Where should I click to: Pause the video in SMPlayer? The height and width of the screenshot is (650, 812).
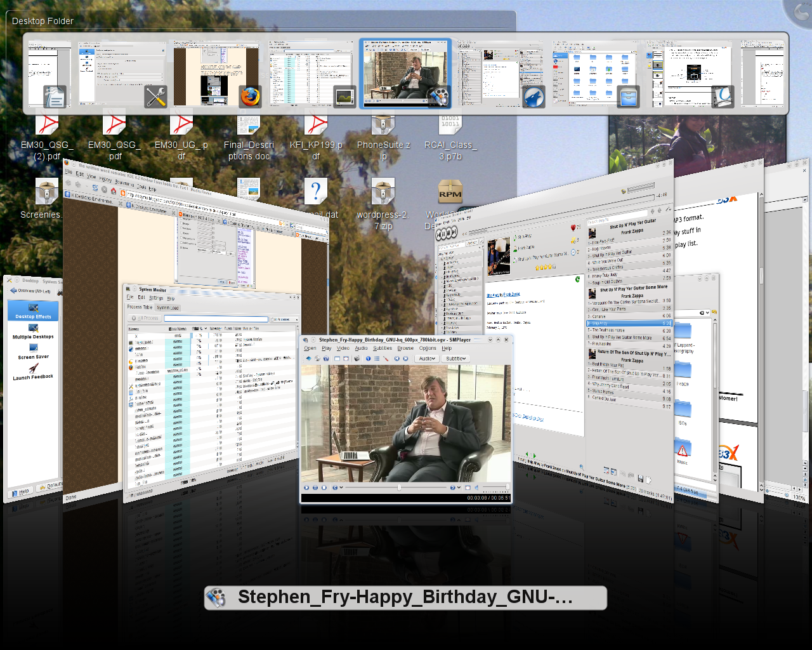(x=315, y=487)
